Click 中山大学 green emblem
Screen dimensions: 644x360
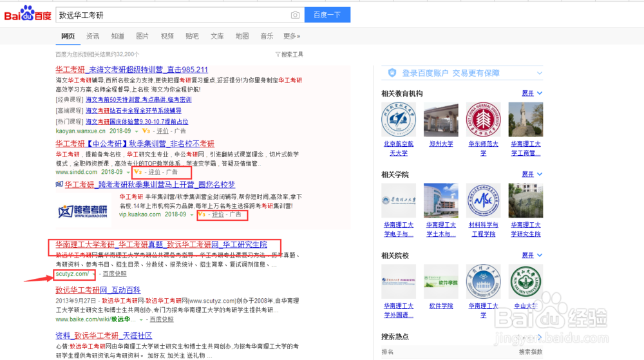[526, 281]
